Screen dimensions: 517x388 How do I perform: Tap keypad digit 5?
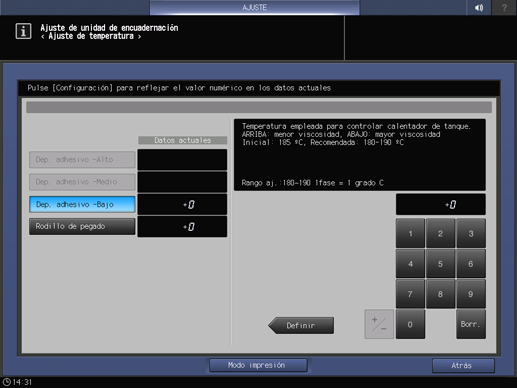440,264
